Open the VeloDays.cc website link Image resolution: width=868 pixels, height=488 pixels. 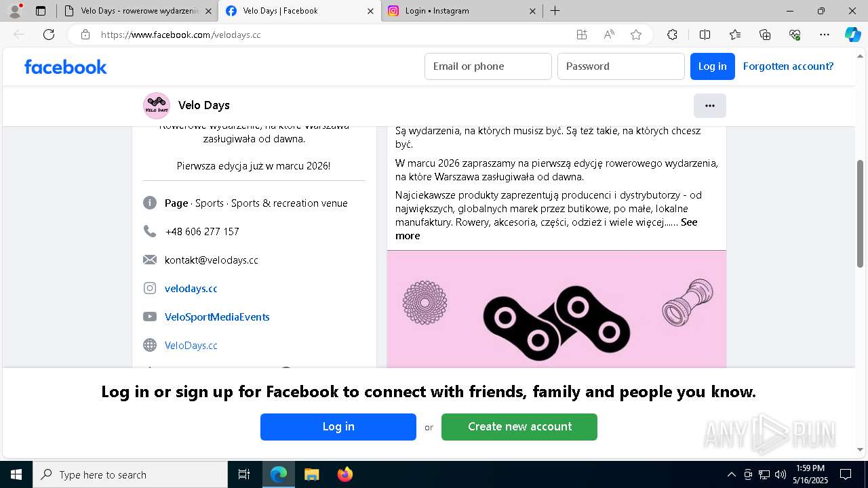(191, 345)
